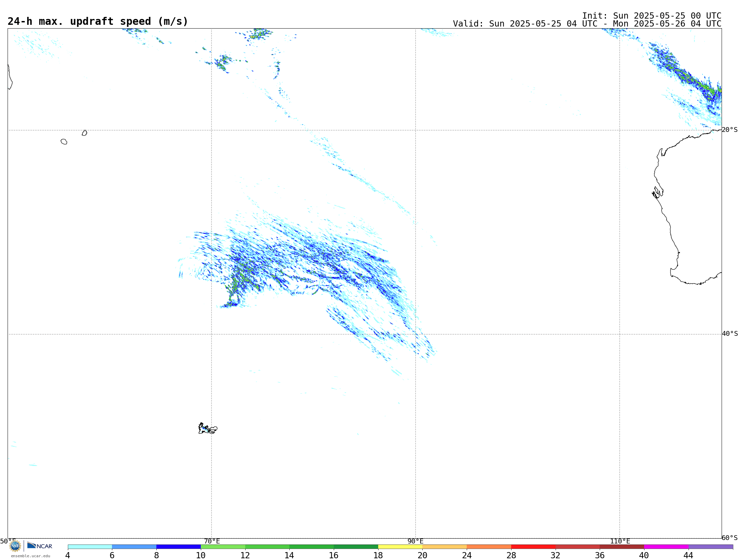Click the 36–40 m/s brown swatch

pos(622,547)
